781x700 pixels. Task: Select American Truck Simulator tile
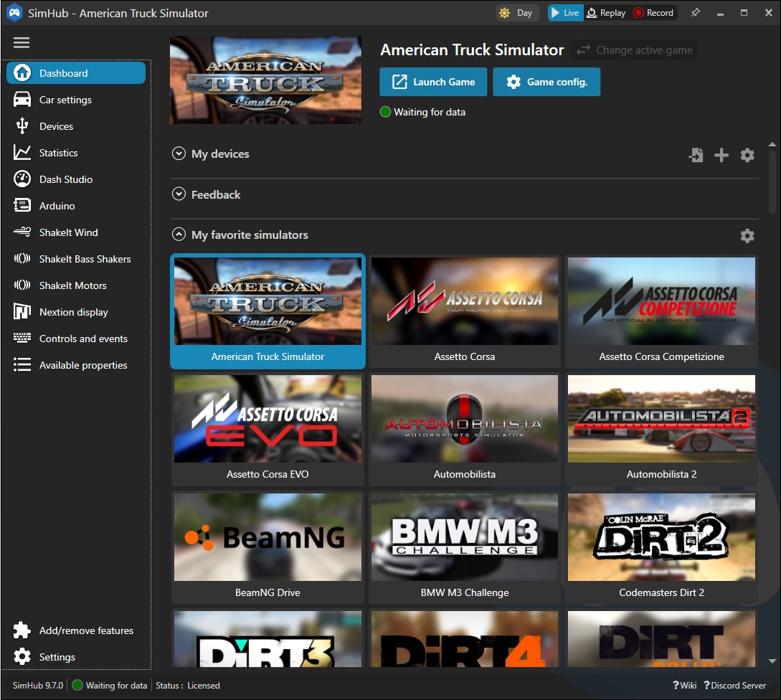tap(268, 311)
